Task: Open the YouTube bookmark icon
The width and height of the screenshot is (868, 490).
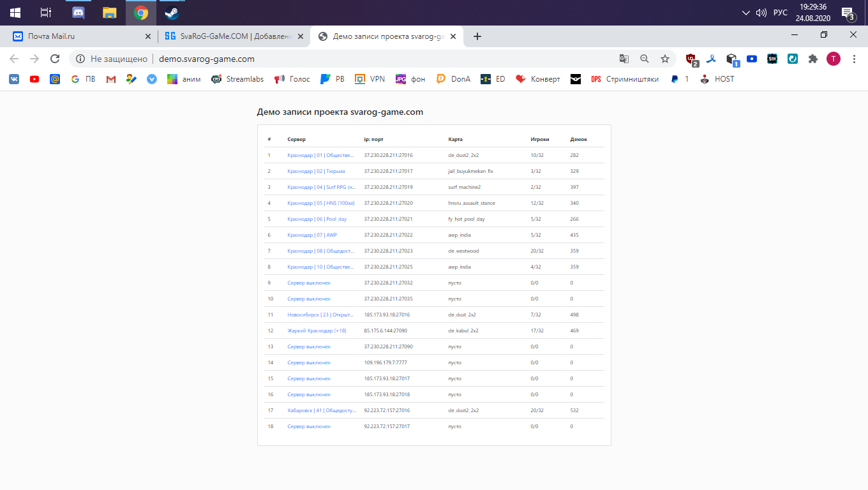Action: [34, 79]
